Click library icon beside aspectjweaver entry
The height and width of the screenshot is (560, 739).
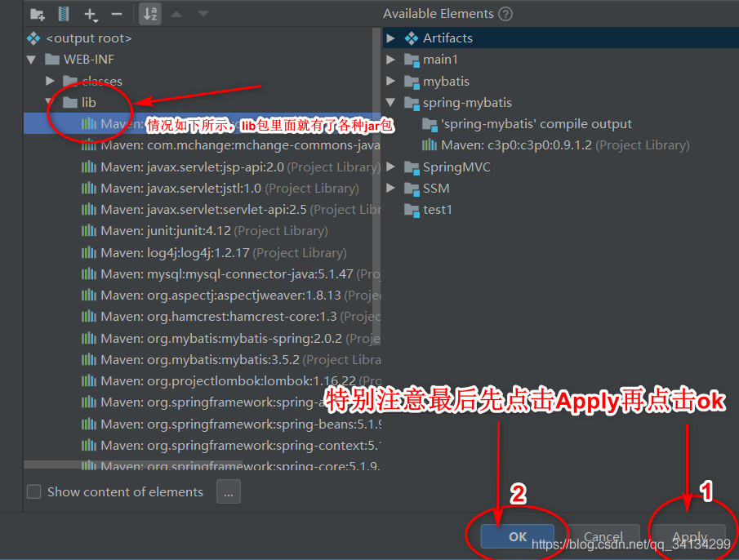[89, 296]
